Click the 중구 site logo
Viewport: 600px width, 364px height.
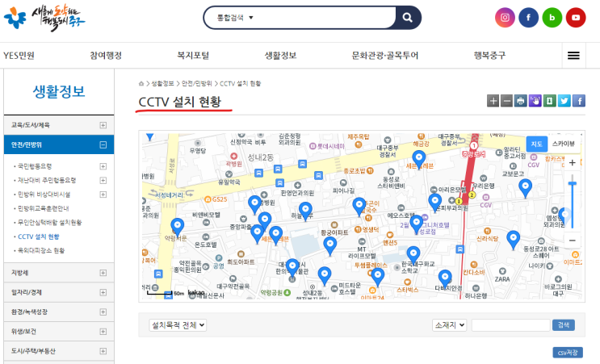tap(44, 18)
